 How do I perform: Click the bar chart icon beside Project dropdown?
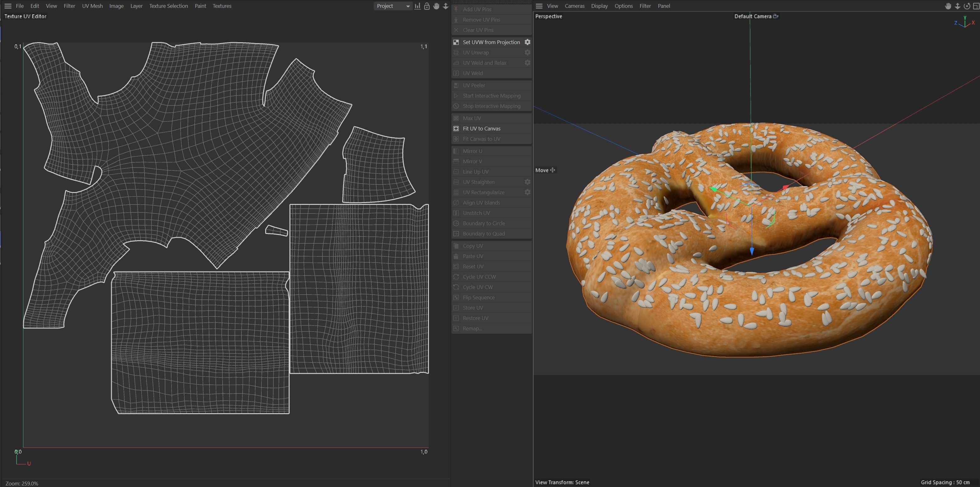417,6
